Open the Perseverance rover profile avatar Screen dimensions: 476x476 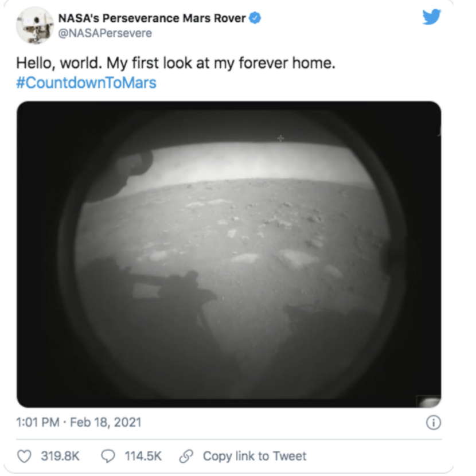[x=35, y=25]
